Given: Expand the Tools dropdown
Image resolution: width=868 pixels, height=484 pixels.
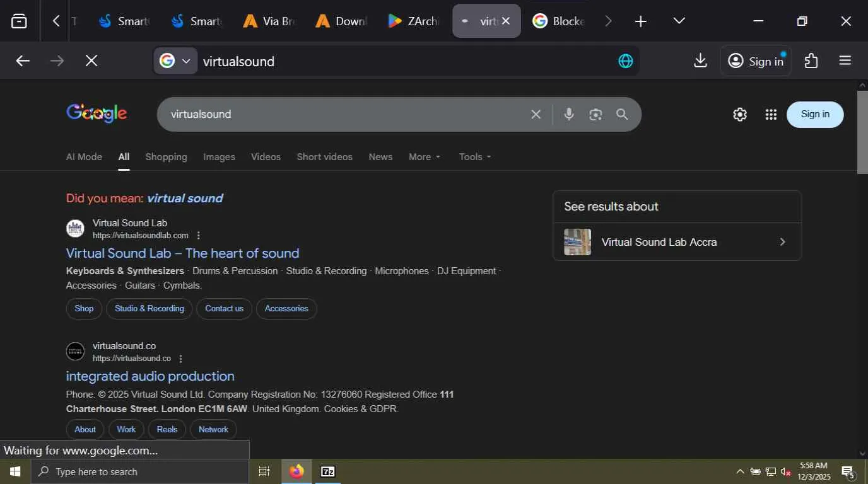Looking at the screenshot, I should (475, 157).
